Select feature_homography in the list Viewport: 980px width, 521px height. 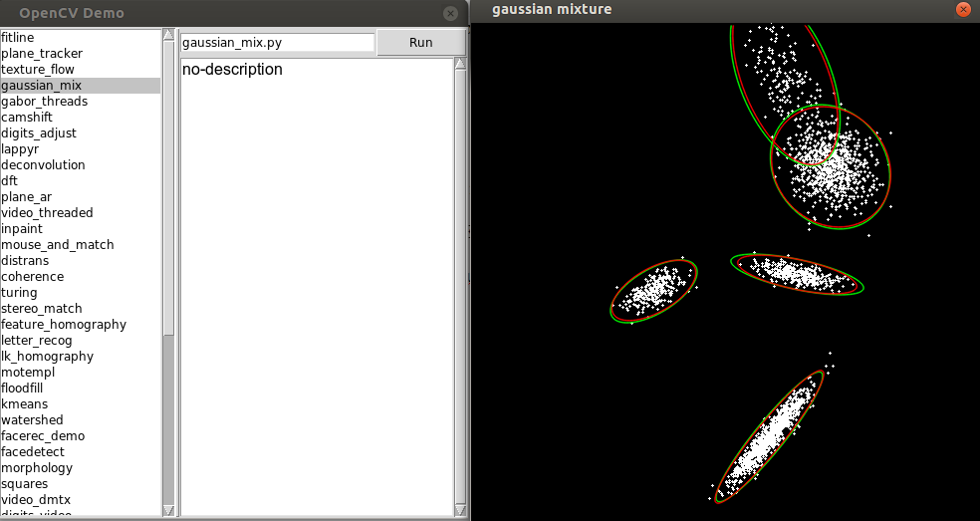pos(64,325)
